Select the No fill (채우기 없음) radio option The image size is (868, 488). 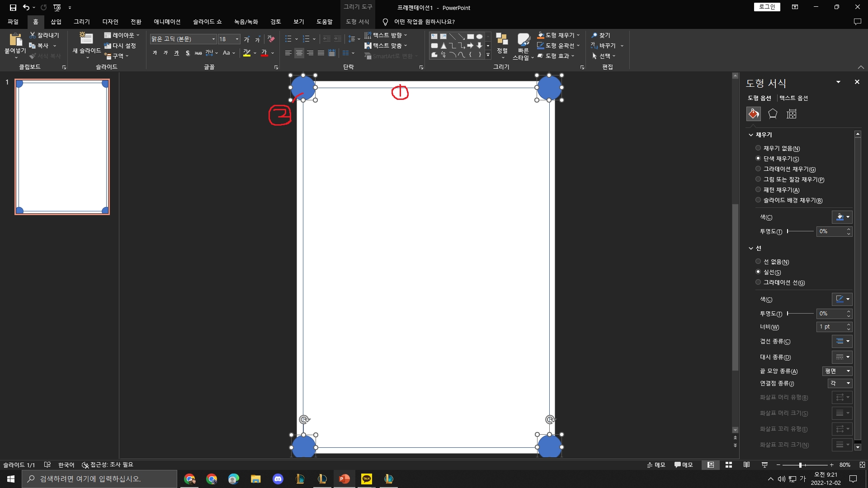[x=758, y=148]
